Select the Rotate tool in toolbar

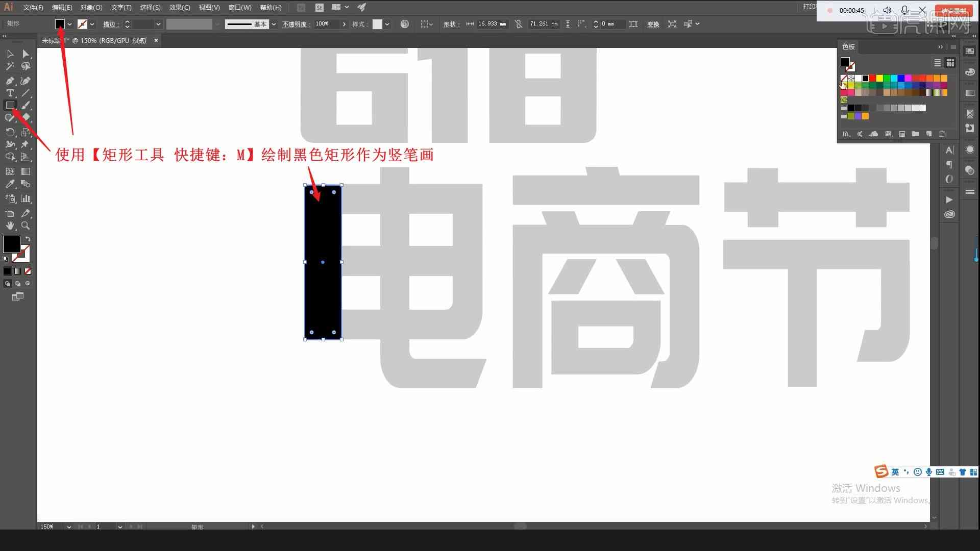pyautogui.click(x=9, y=132)
